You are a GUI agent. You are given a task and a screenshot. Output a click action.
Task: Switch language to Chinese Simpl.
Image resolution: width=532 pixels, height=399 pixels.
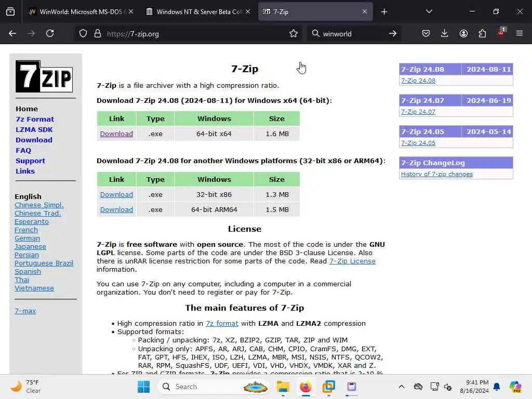[x=39, y=205]
